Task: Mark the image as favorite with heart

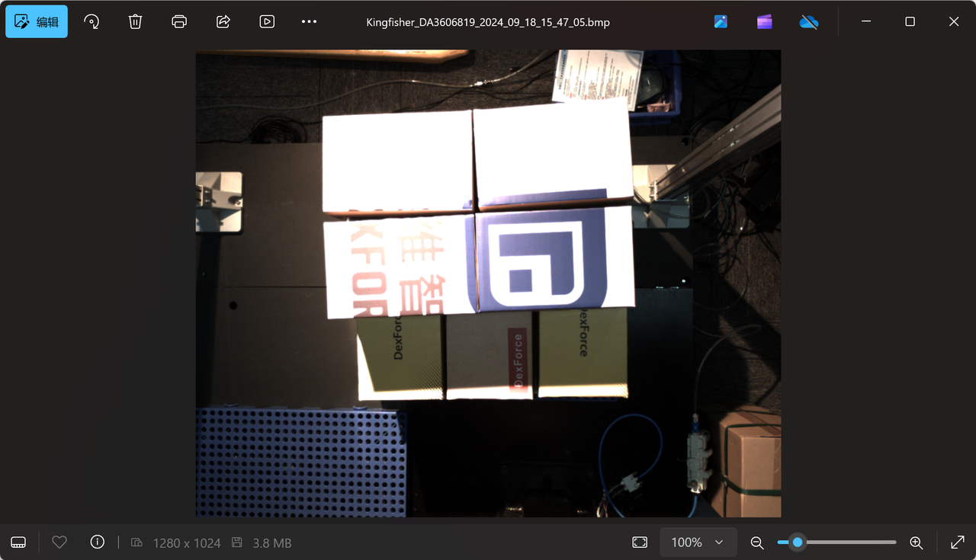Action: tap(59, 542)
